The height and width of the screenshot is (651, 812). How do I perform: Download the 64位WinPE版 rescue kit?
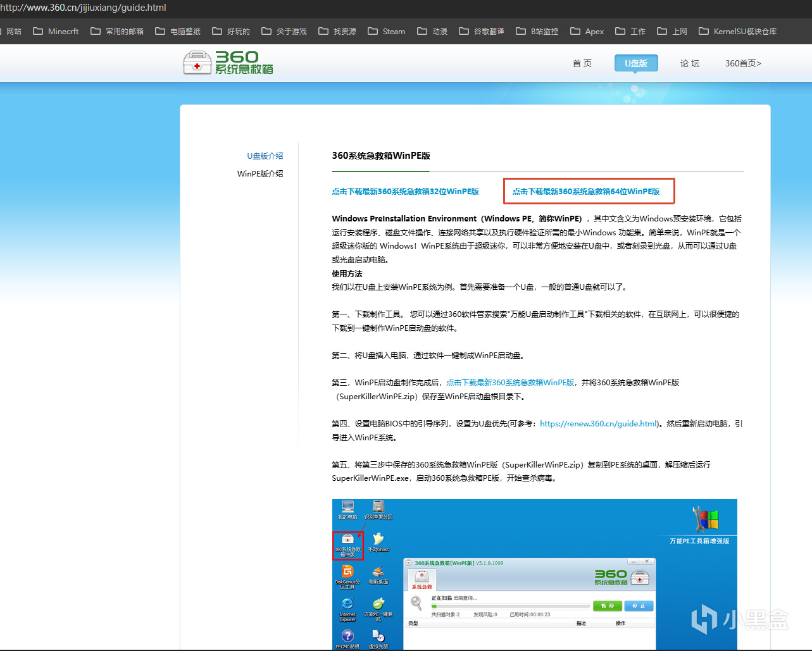pos(586,191)
